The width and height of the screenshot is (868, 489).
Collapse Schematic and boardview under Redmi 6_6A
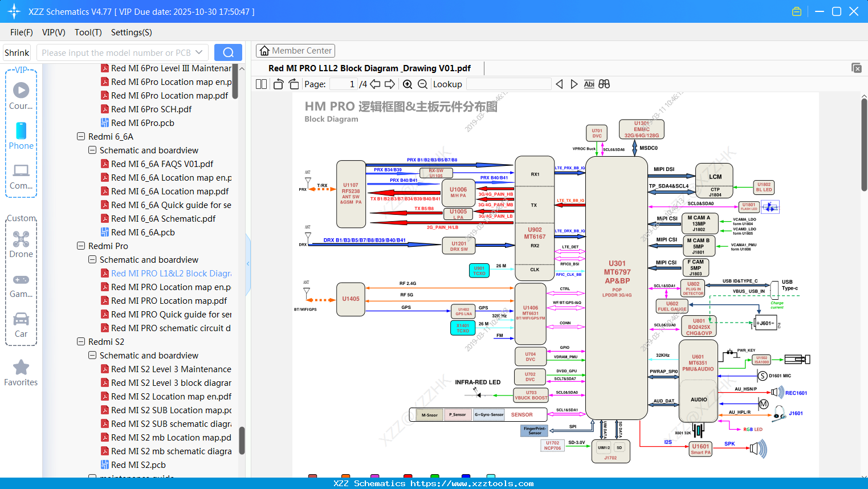coord(92,150)
